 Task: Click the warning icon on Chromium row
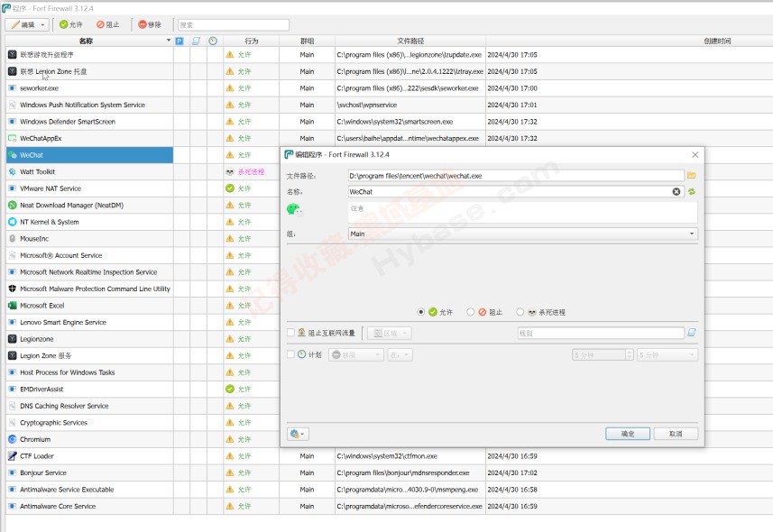230,439
